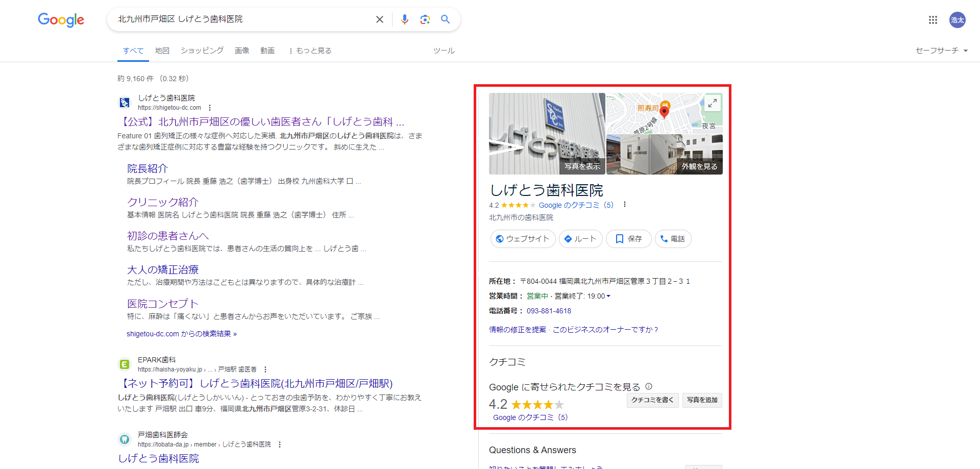This screenshot has height=469, width=980.
Task: Switch to the 画像 tab
Action: (241, 50)
